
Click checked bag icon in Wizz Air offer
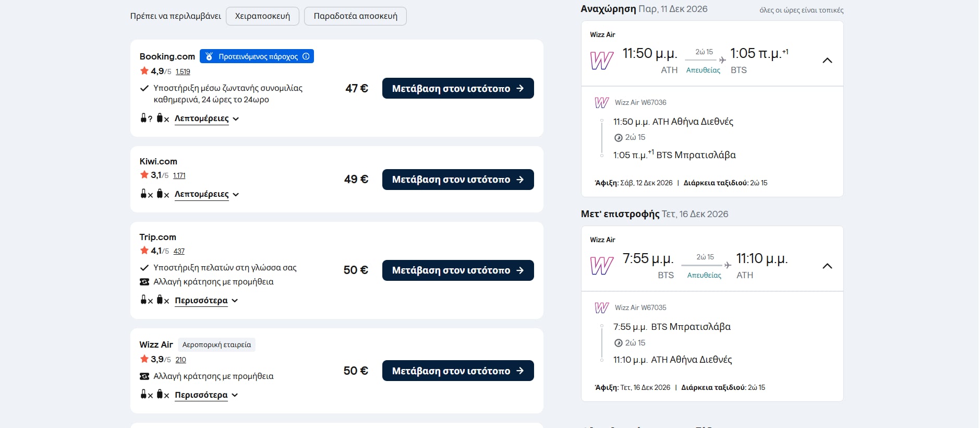tap(160, 394)
